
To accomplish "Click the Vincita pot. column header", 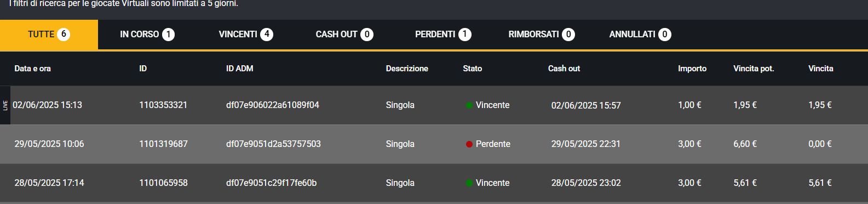I will pos(754,69).
